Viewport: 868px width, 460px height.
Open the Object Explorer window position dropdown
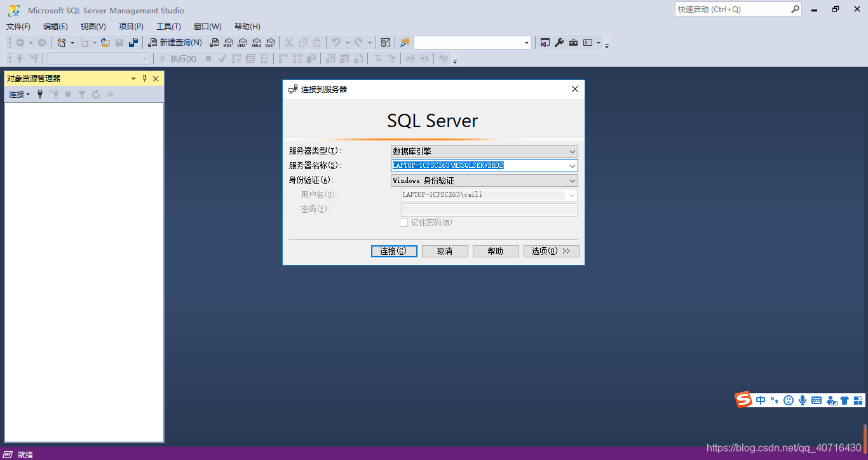click(133, 78)
